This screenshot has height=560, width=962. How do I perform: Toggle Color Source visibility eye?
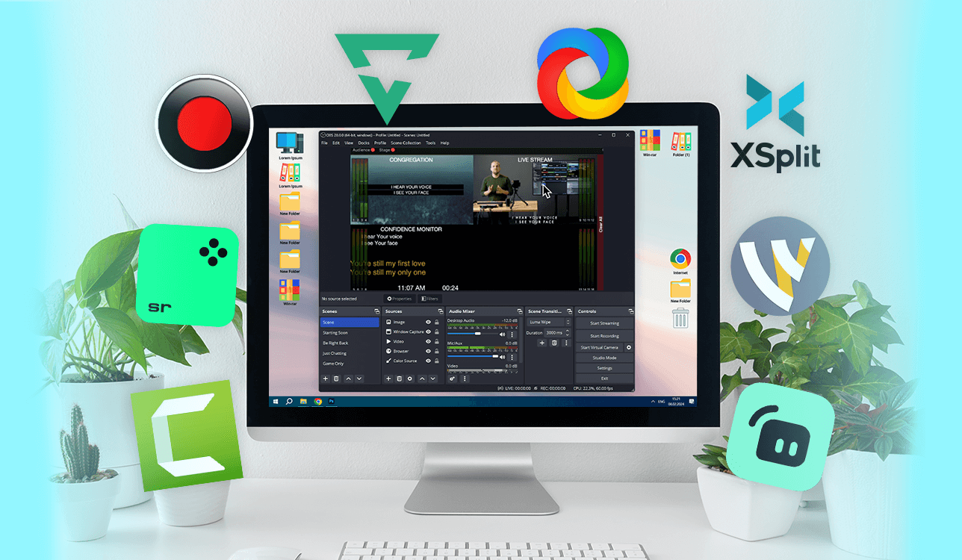tap(428, 361)
